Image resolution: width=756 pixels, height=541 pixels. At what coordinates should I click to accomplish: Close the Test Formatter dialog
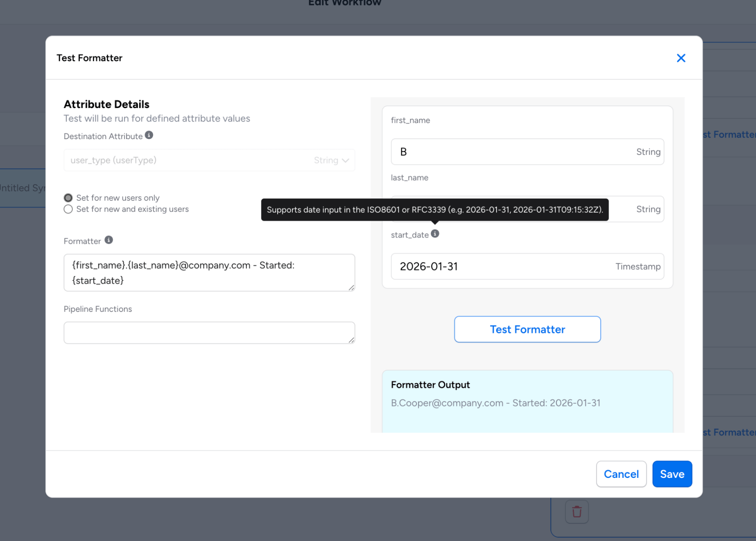(x=681, y=58)
